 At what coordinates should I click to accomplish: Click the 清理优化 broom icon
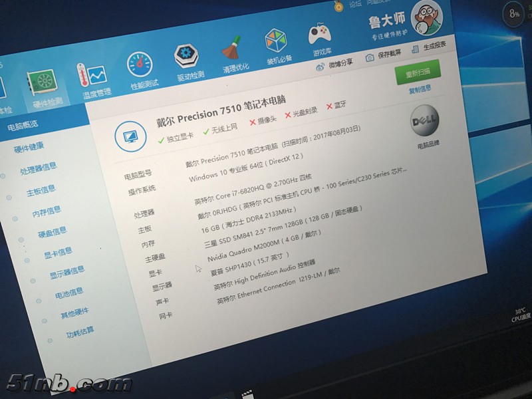pos(233,54)
